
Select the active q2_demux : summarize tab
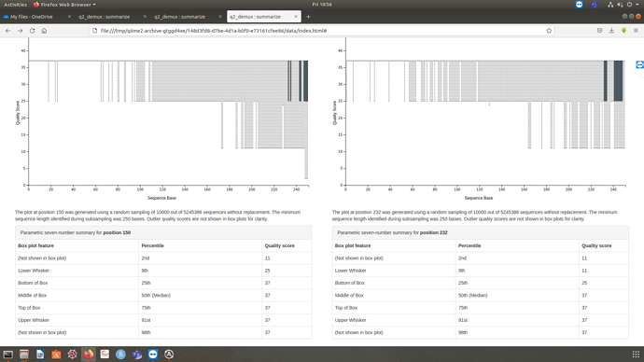[x=264, y=17]
